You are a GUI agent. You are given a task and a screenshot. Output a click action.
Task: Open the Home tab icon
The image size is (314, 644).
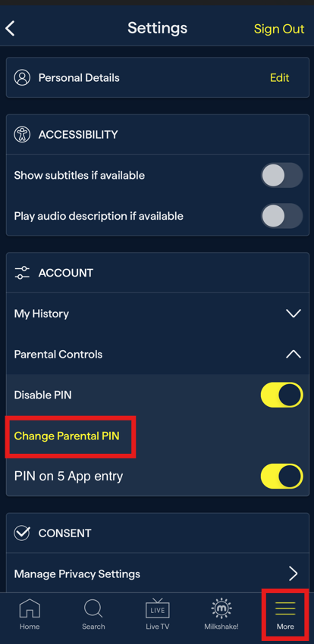30,608
